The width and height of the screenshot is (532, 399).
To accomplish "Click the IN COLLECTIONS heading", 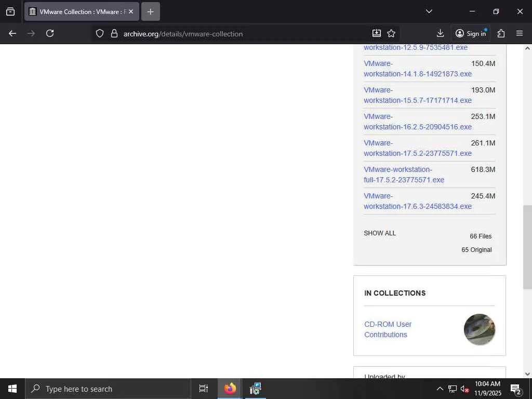I will pyautogui.click(x=395, y=293).
